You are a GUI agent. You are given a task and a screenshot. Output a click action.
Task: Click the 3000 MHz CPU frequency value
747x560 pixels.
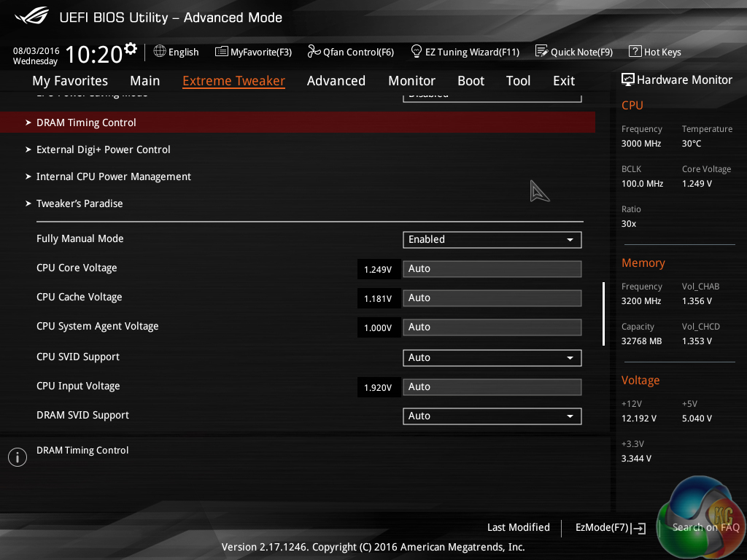pyautogui.click(x=640, y=144)
